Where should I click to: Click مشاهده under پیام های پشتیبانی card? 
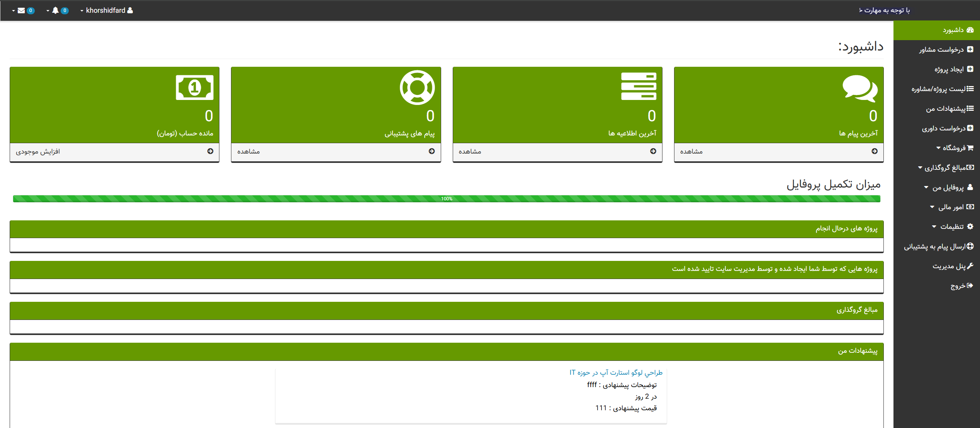[x=248, y=152]
